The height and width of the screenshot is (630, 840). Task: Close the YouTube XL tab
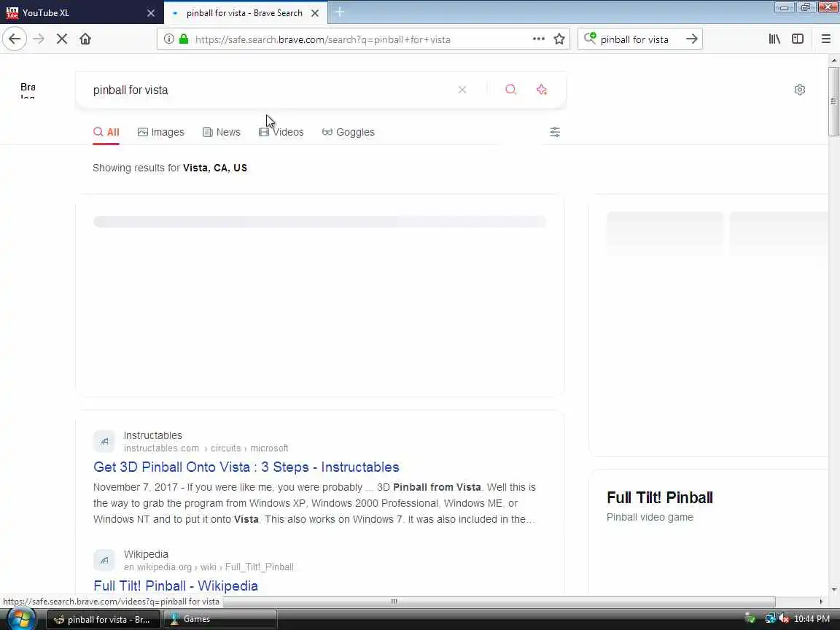(151, 13)
